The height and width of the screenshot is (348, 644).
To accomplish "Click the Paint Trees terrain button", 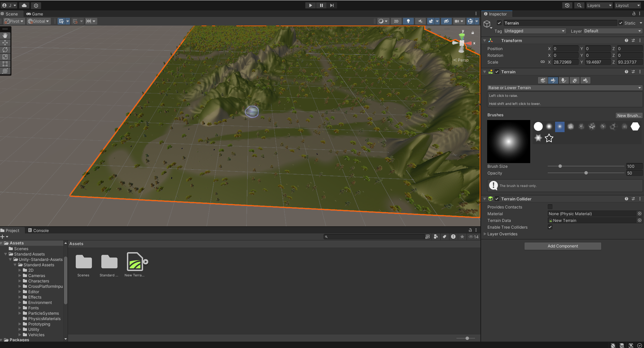I will click(564, 80).
